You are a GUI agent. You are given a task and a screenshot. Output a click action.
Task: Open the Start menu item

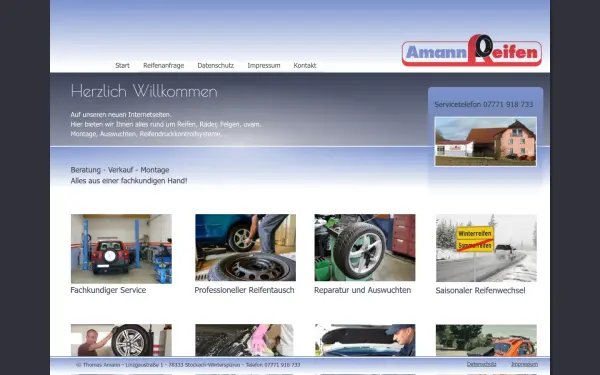click(122, 65)
